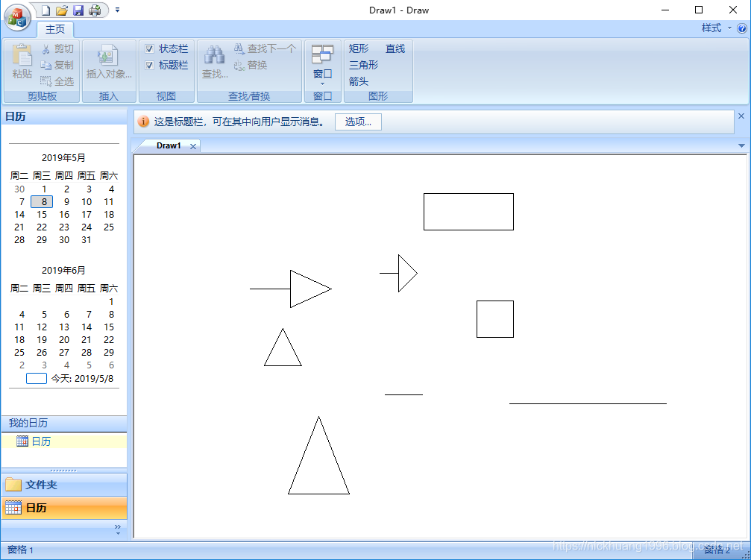
Task: Open the document tab list arrow
Action: pos(741,145)
